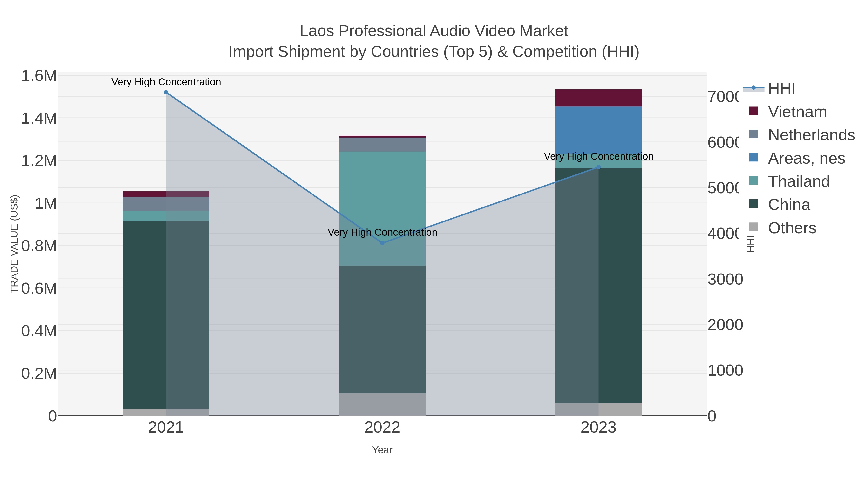Toggle Areas, nes legend entry
The height and width of the screenshot is (488, 868).
coord(797,158)
